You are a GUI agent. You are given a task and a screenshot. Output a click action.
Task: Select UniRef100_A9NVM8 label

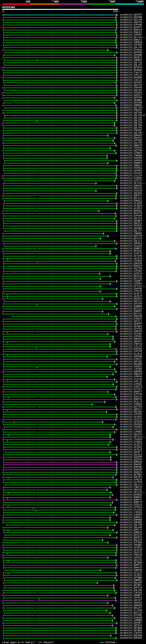click(x=131, y=570)
